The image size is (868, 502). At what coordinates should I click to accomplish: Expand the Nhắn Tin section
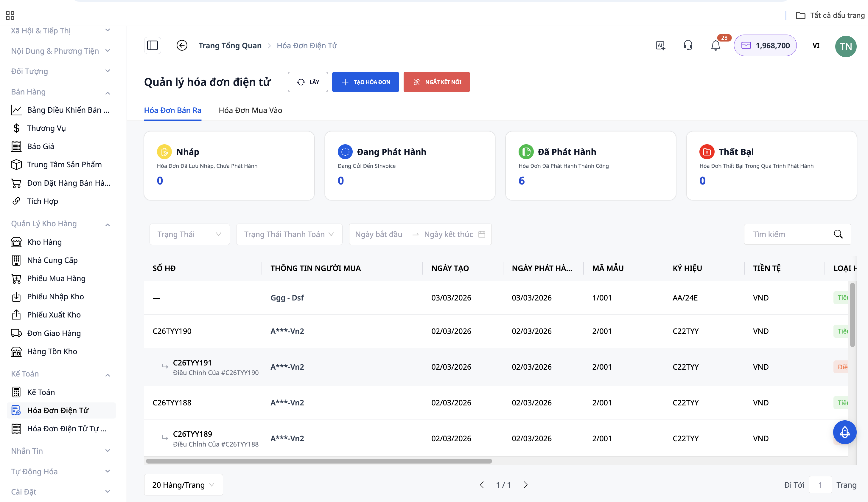(x=108, y=451)
